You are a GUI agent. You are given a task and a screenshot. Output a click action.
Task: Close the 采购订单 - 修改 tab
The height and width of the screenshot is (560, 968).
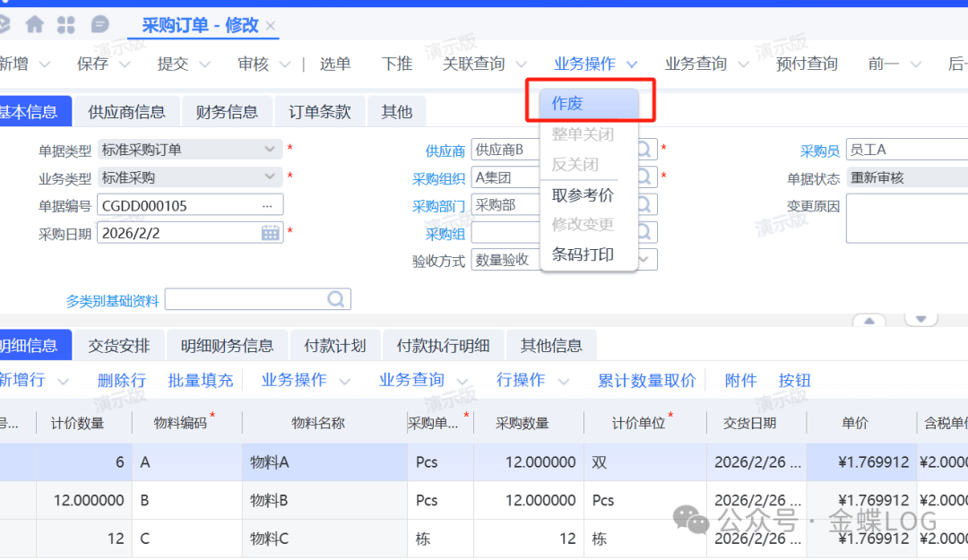click(271, 26)
